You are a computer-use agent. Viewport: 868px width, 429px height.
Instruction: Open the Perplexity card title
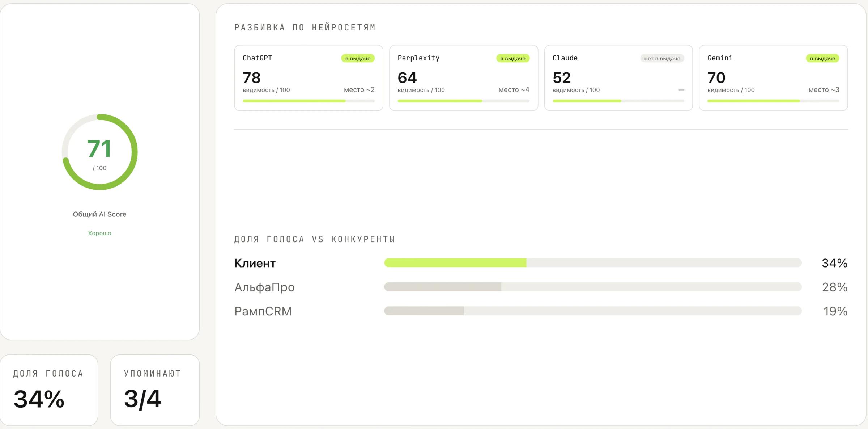[418, 58]
